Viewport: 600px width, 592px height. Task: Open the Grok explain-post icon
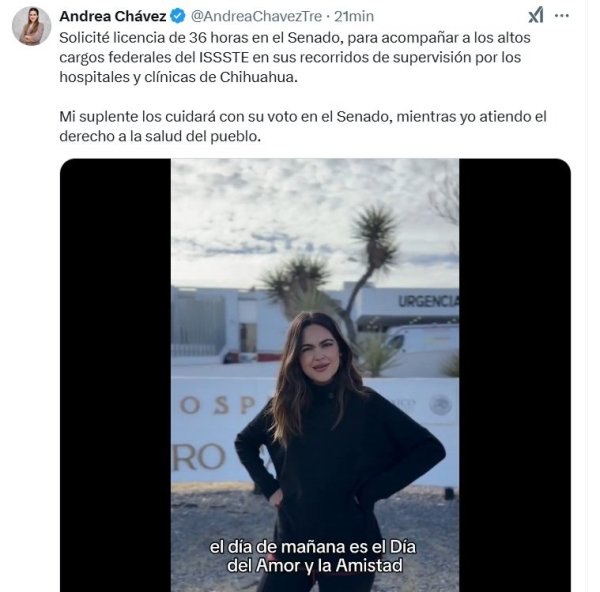click(x=536, y=16)
